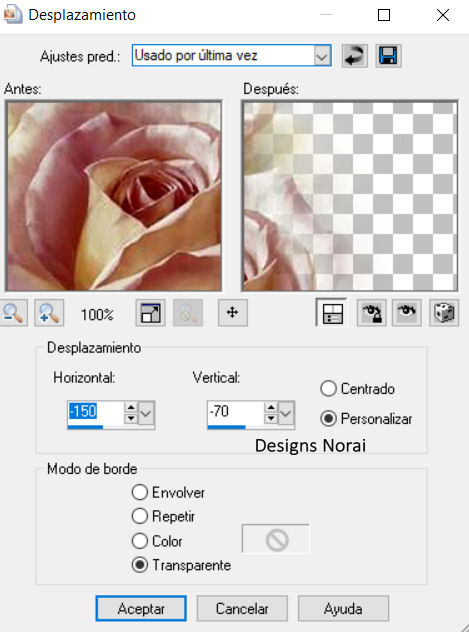Click the reset to default settings icon

(x=355, y=56)
